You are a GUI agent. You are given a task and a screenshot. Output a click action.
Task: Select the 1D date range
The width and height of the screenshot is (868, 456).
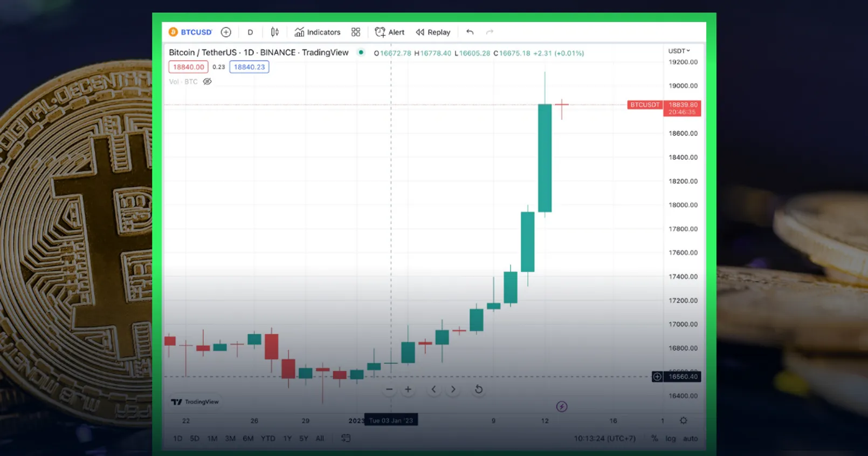[x=177, y=438]
